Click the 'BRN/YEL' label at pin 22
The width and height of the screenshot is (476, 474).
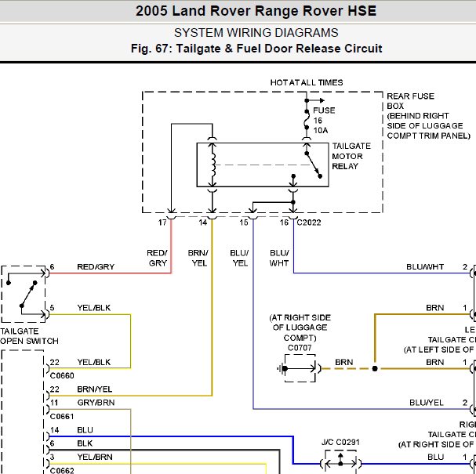coord(95,389)
